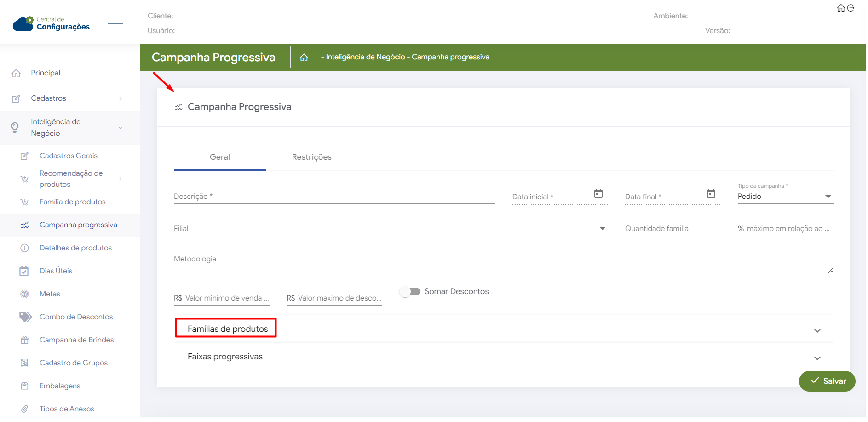Expand the Famílias de produtos section
Screen dimensions: 868x422
pyautogui.click(x=817, y=330)
